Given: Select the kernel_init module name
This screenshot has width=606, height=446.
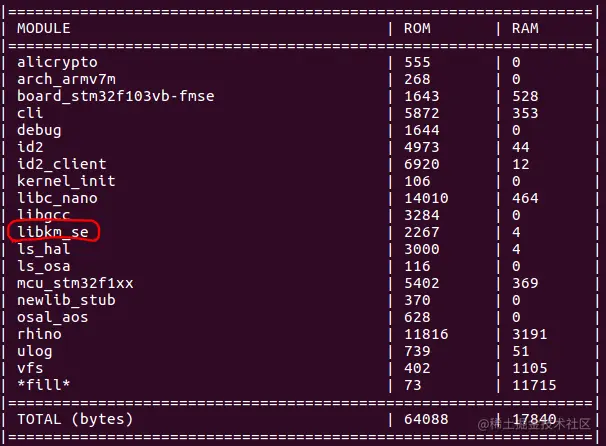Looking at the screenshot, I should pos(66,181).
